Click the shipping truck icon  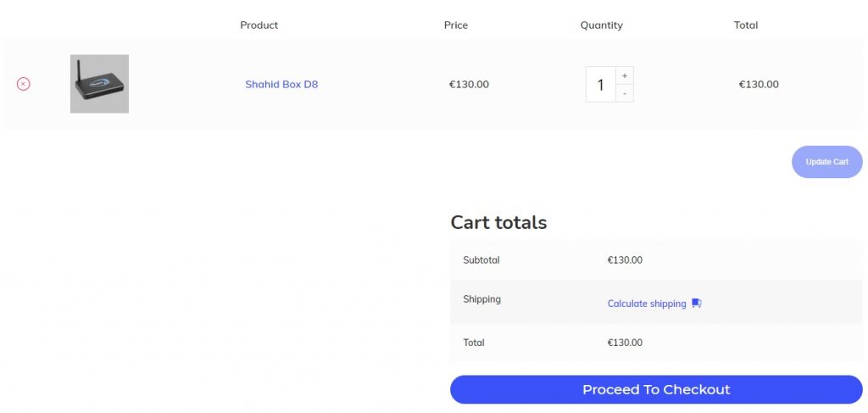coord(697,303)
